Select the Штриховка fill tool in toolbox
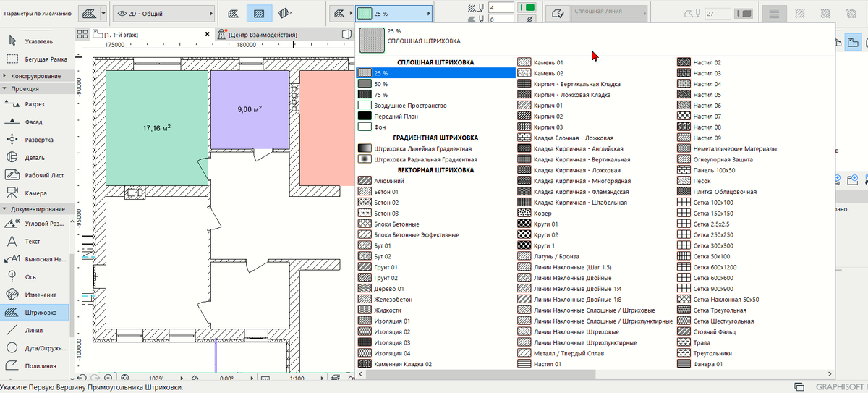Image resolution: width=868 pixels, height=393 pixels. point(35,312)
